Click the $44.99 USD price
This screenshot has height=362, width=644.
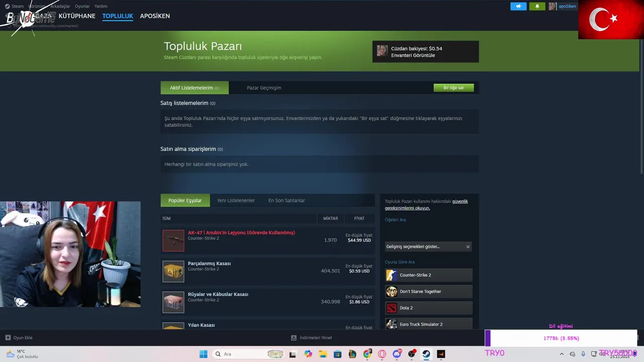359,240
